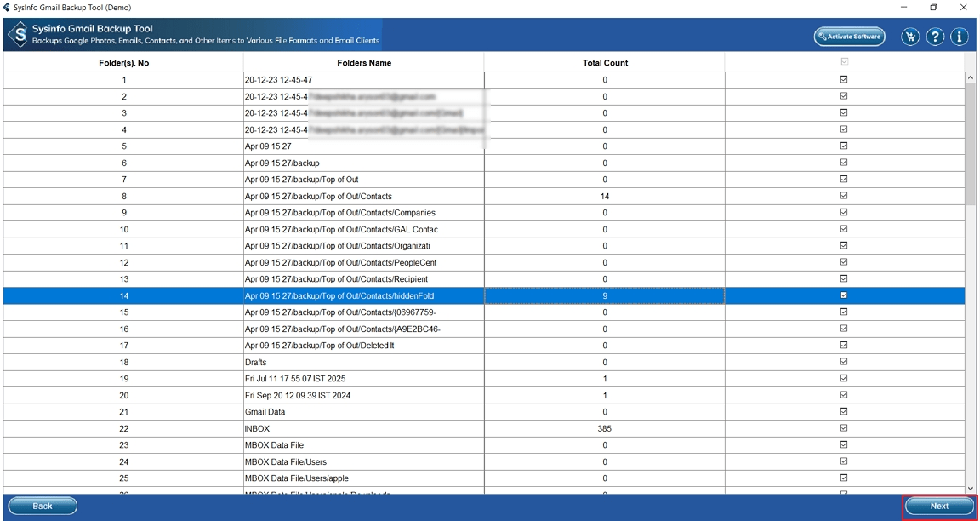This screenshot has height=521, width=980.
Task: Select the Contacts/{06967759- folder
Action: click(340, 312)
